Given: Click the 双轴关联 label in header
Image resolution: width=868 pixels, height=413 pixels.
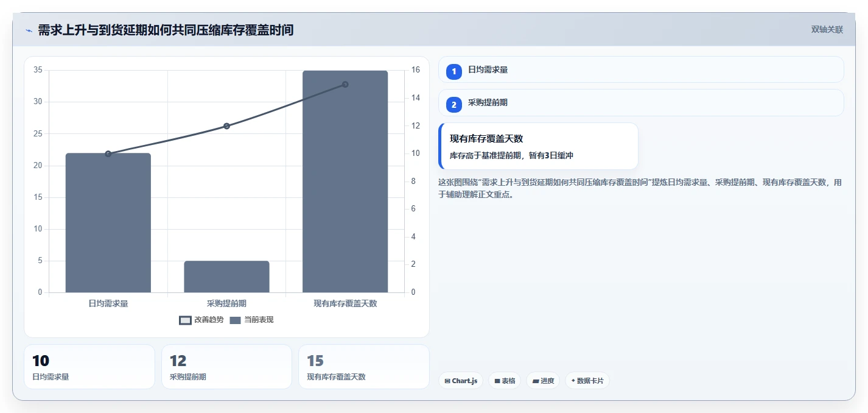Looking at the screenshot, I should 827,30.
